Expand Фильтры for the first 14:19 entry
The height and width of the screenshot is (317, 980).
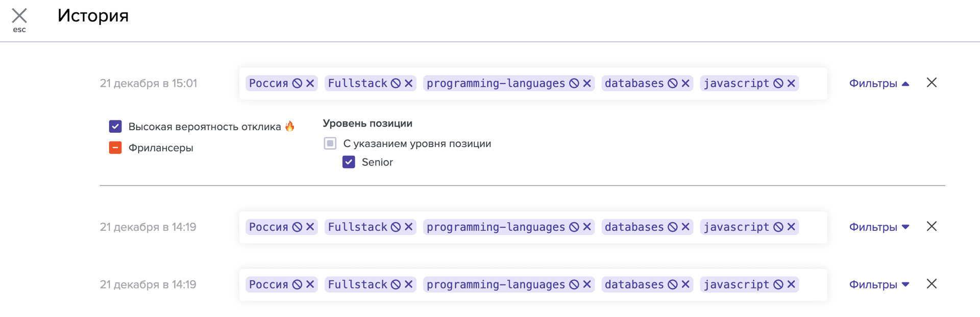click(879, 227)
